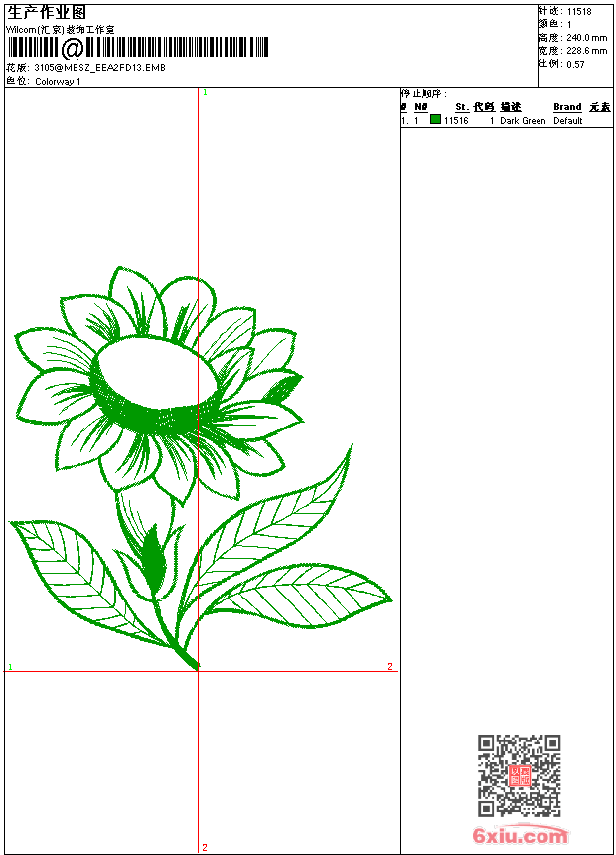The height and width of the screenshot is (855, 616).
Task: Click the 停止顺序 heading
Action: coord(424,94)
